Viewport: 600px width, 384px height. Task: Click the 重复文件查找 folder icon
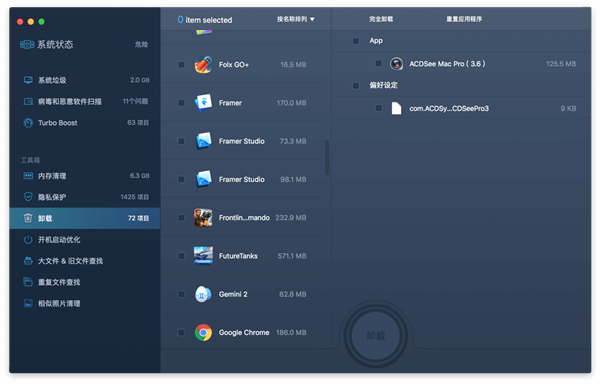28,282
